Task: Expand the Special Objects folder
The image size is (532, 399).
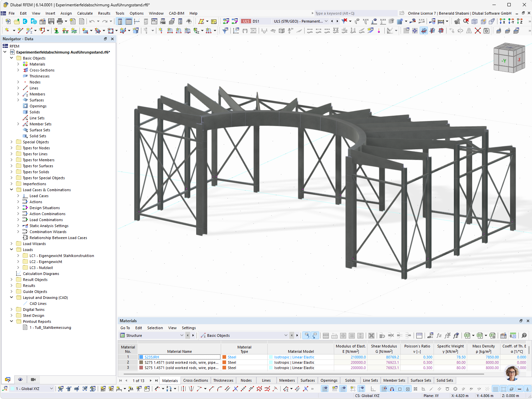Action: pyautogui.click(x=12, y=142)
